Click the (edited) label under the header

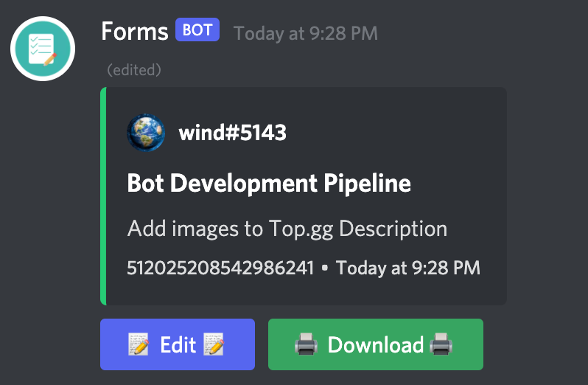[x=134, y=70]
